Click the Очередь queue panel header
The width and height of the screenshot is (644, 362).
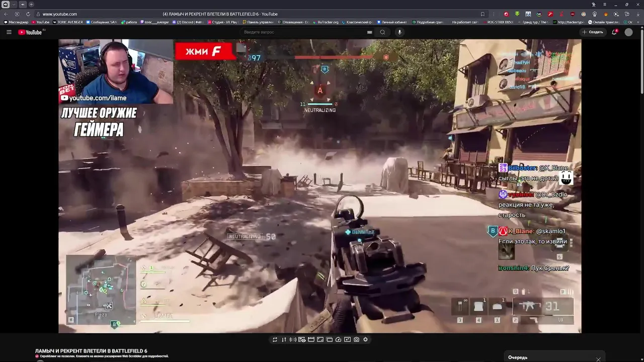pyautogui.click(x=518, y=357)
